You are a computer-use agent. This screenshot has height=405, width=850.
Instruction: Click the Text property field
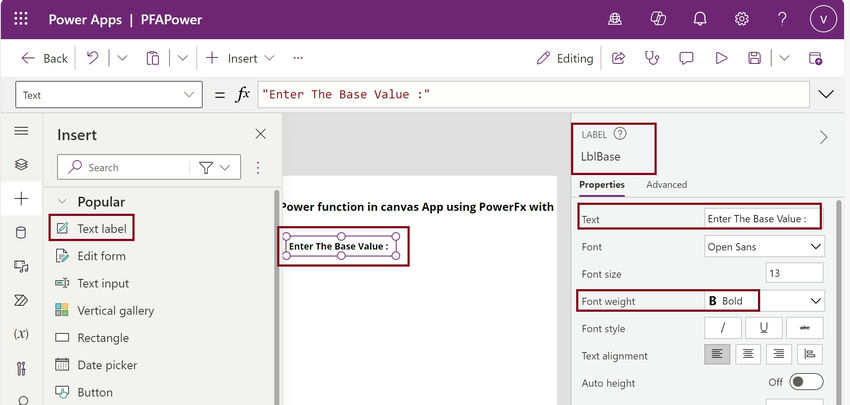tap(762, 218)
